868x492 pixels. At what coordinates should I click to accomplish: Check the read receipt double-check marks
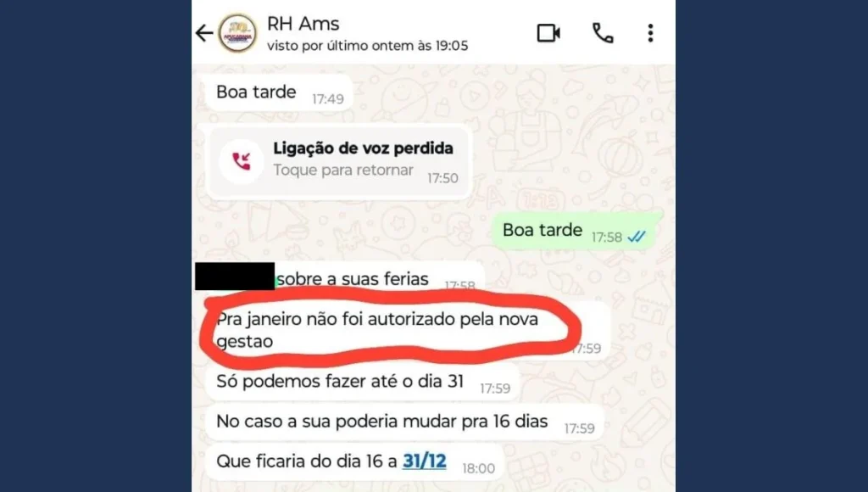click(637, 238)
